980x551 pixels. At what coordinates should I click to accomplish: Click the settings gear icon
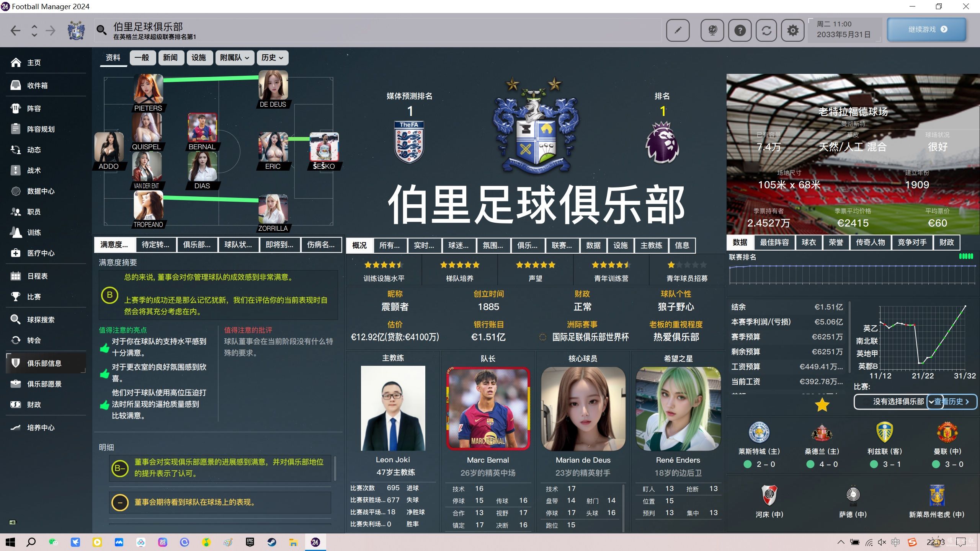click(792, 30)
